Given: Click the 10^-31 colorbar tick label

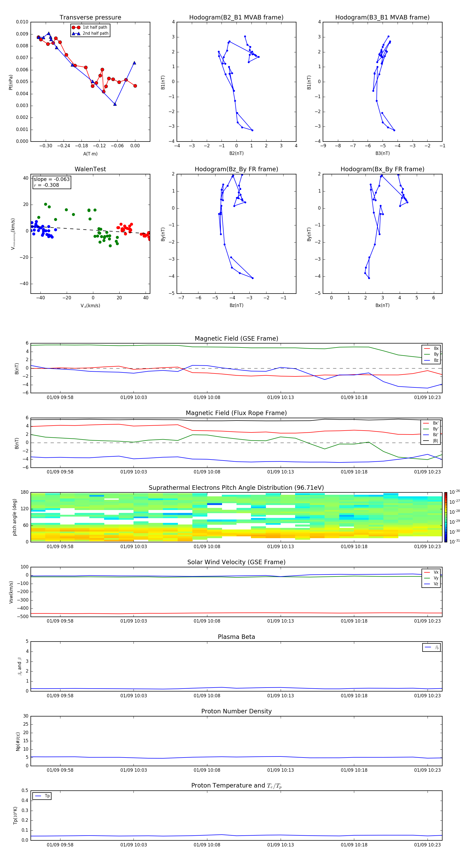Looking at the screenshot, I should point(455,542).
